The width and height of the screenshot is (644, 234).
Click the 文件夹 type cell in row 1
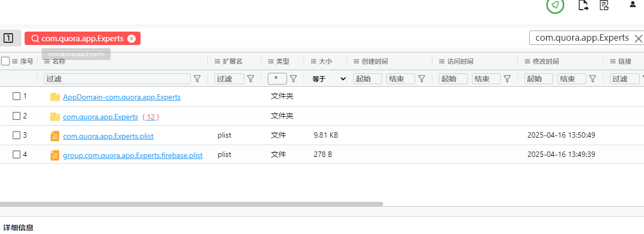point(282,96)
